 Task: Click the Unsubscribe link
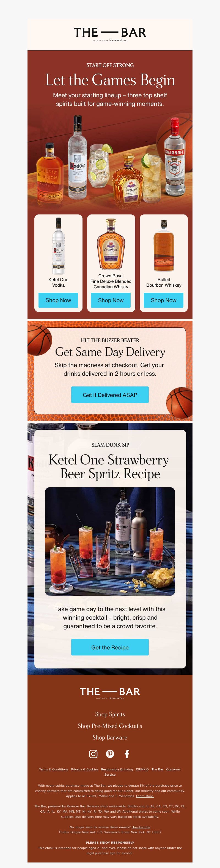141,827
